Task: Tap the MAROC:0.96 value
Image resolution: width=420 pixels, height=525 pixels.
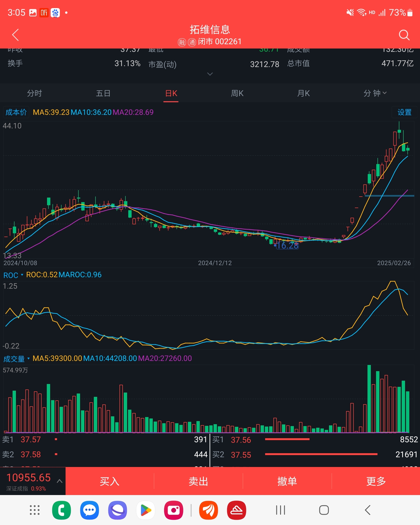Action: tap(80, 275)
